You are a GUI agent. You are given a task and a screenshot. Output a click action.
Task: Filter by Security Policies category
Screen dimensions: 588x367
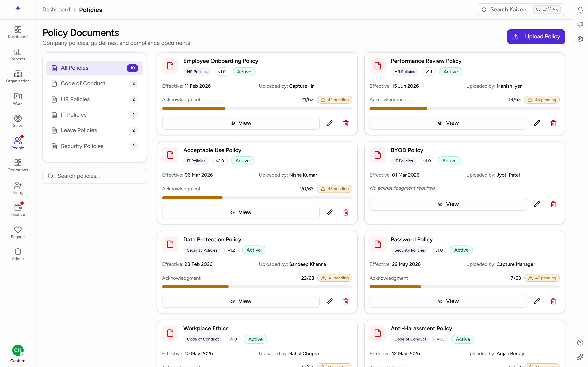95,146
